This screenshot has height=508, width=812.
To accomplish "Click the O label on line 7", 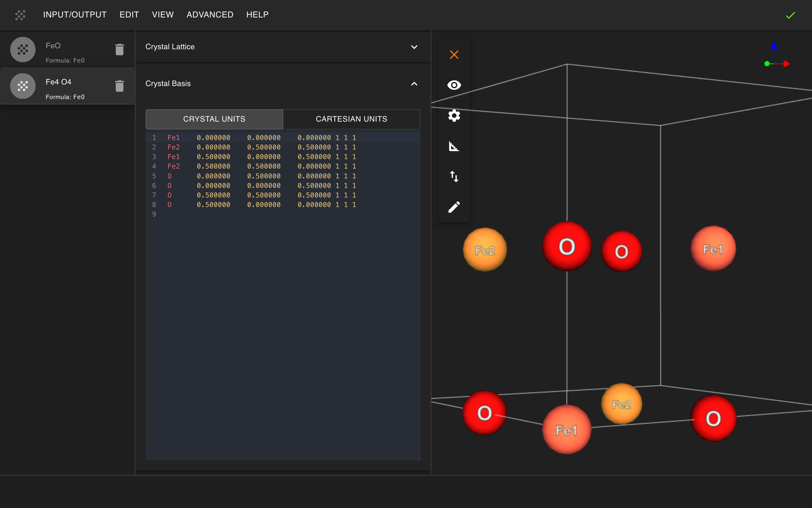I will pos(169,195).
